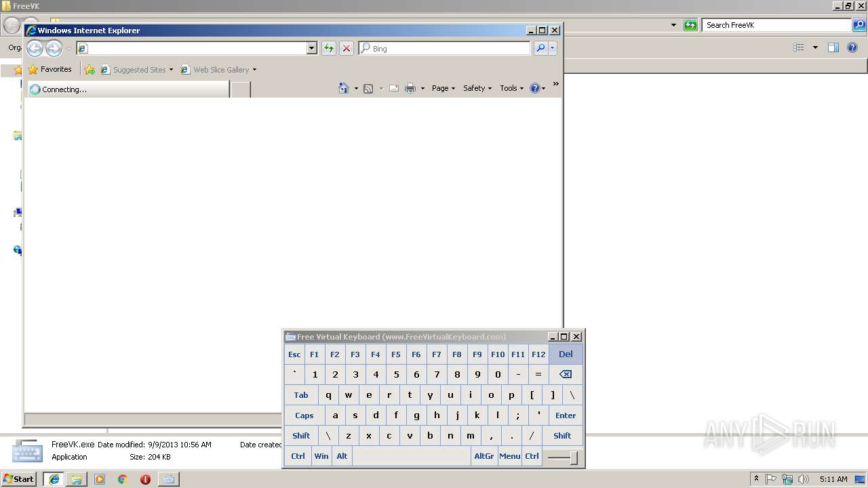The image size is (868, 488).
Task: Open view options dropdown in explorer
Action: tap(815, 47)
